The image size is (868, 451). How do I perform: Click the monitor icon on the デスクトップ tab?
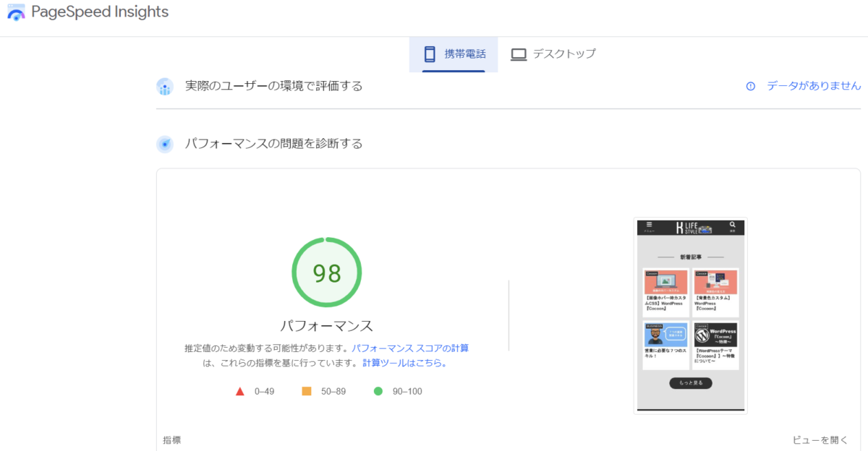518,53
